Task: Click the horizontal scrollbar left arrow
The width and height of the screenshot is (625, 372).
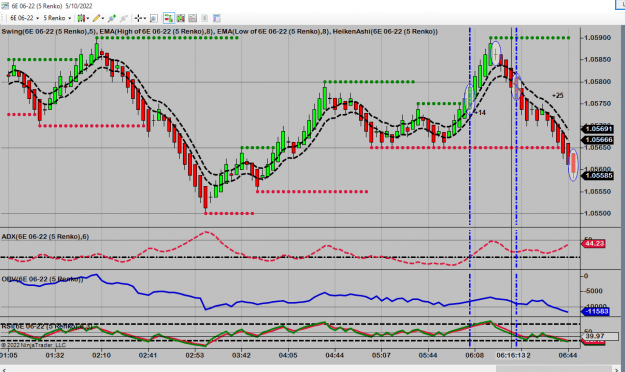Action: coord(4,370)
